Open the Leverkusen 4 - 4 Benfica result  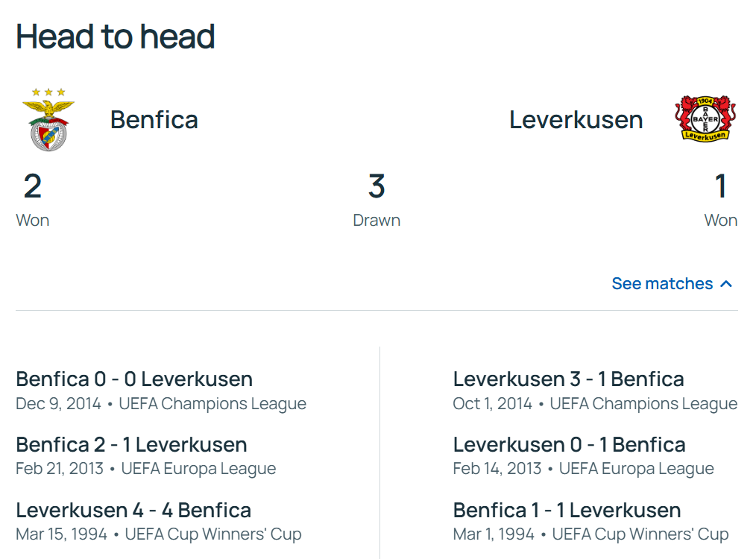(x=133, y=510)
